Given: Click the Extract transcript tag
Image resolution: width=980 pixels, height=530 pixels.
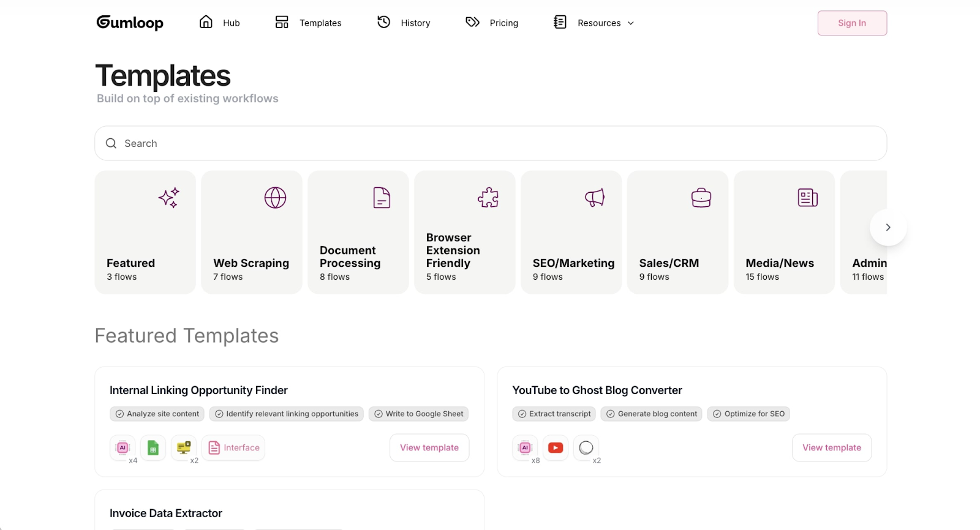Looking at the screenshot, I should [554, 414].
